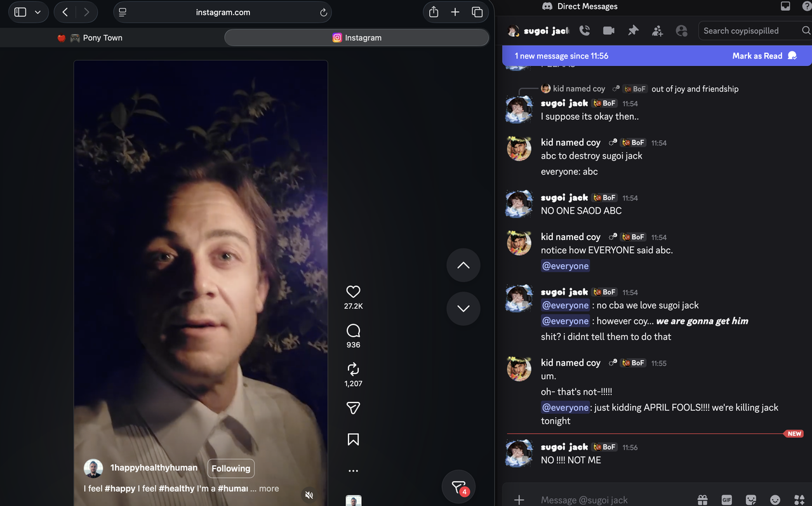Image resolution: width=812 pixels, height=506 pixels.
Task: Toggle the user profile panel icon
Action: coord(681,30)
